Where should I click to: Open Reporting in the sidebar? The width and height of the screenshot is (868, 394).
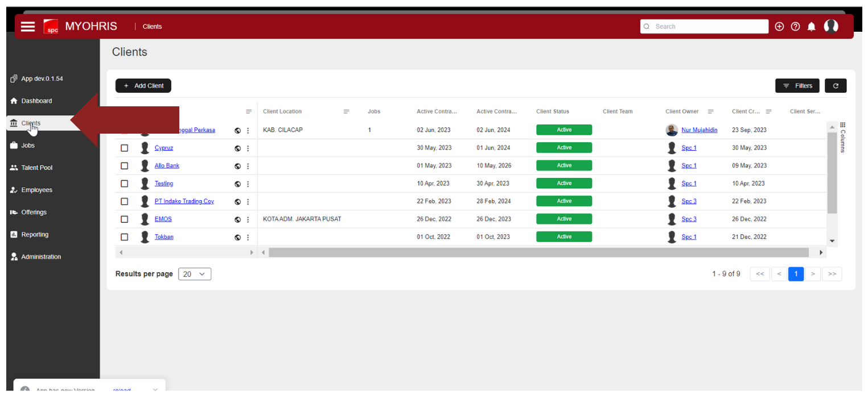coord(35,234)
